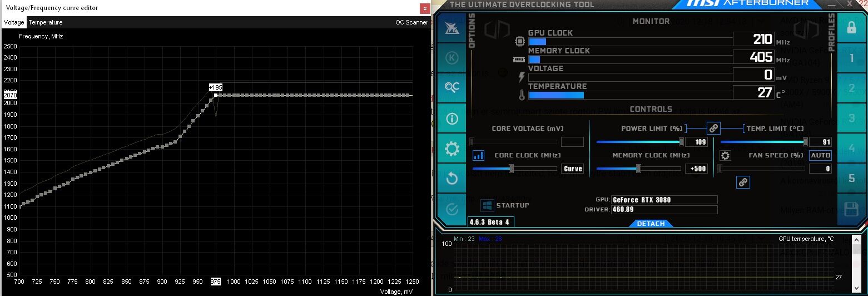Click the voltage 0 mV readout

pos(755,75)
